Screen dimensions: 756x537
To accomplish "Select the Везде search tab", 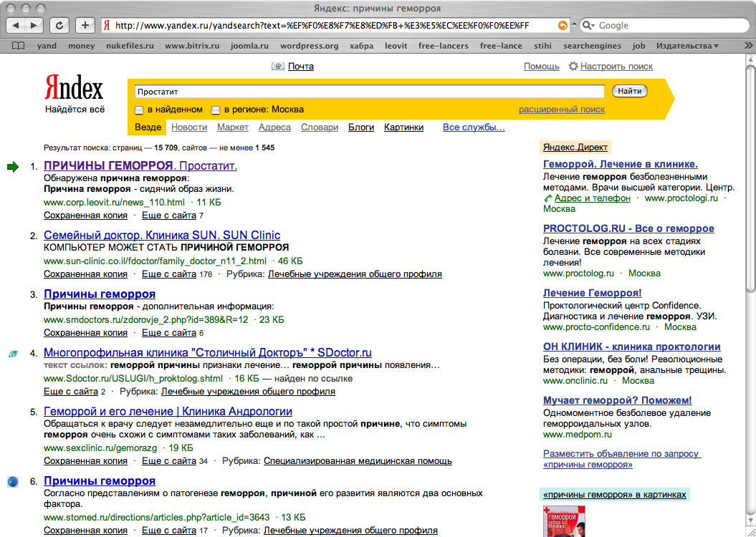I will pyautogui.click(x=148, y=127).
